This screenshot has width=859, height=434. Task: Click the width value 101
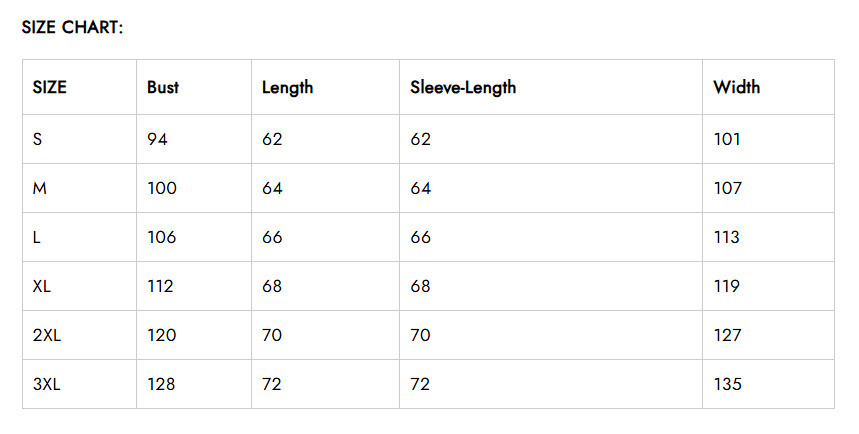[727, 139]
